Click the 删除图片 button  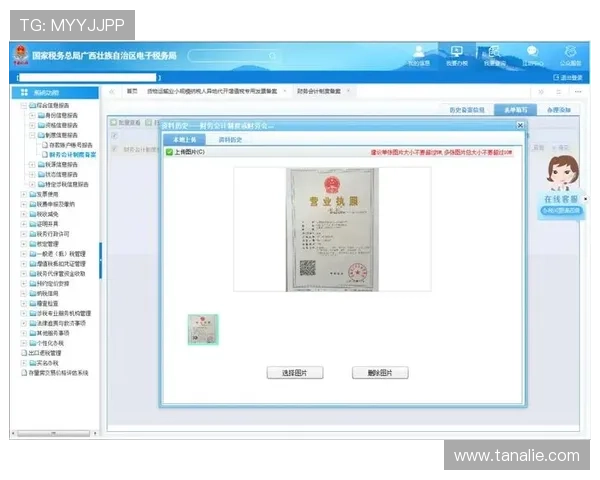pyautogui.click(x=380, y=373)
